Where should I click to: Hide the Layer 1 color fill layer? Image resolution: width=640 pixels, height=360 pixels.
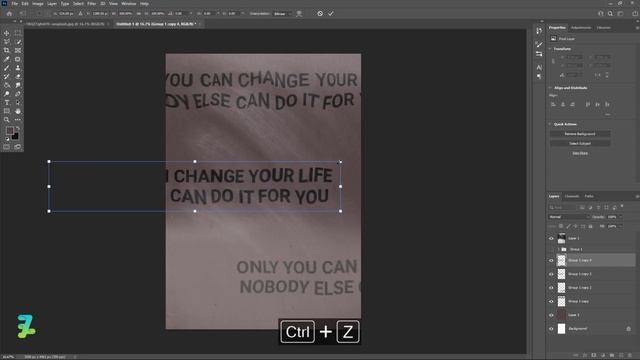tap(551, 315)
